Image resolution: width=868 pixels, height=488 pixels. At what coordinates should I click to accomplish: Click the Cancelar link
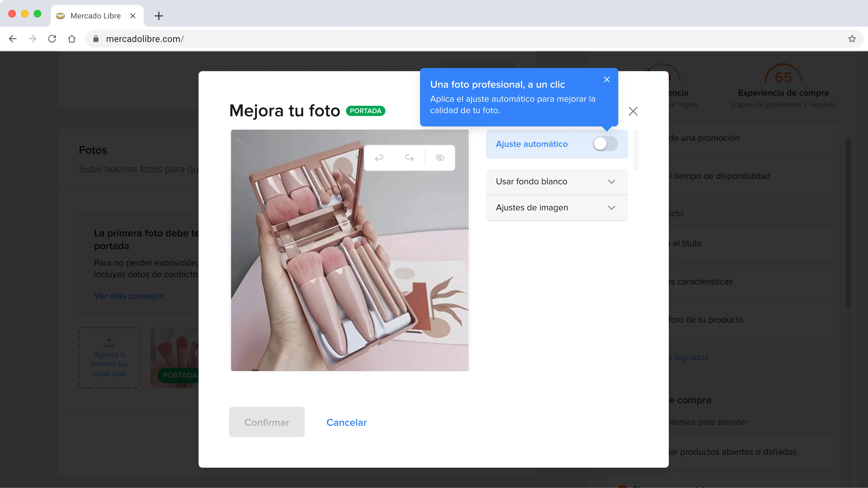point(346,422)
